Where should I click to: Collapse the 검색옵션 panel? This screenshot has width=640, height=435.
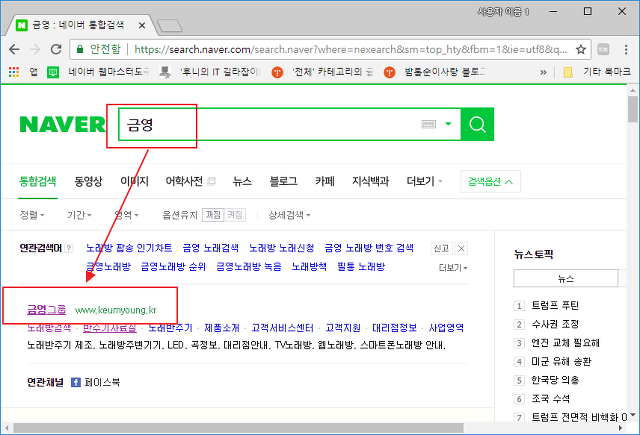click(x=490, y=181)
